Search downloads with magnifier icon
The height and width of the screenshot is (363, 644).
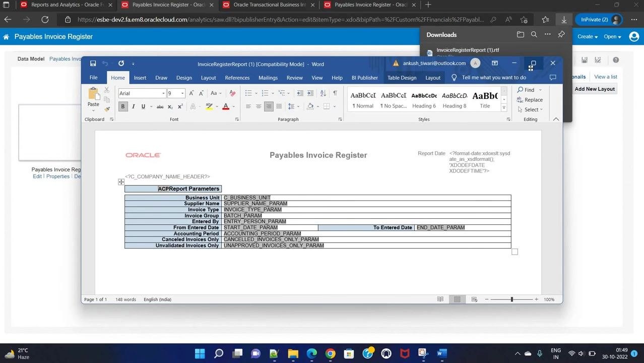[534, 34]
